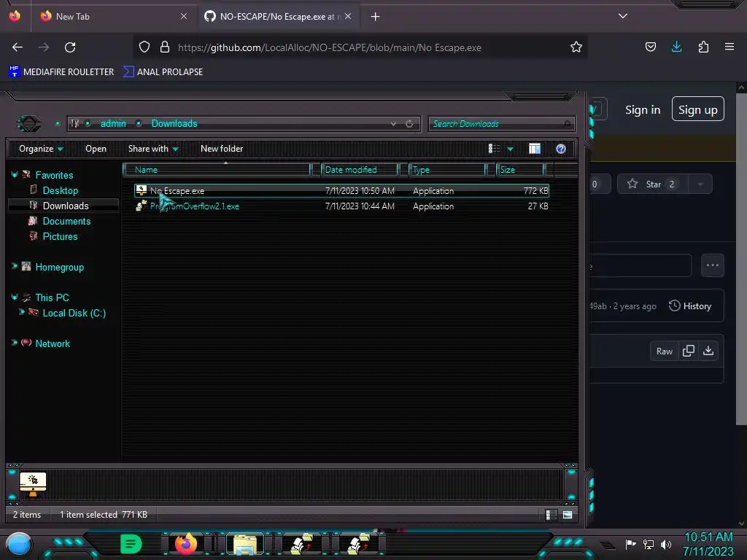Click the Search Downloads field
Viewport: 747px width, 560px height.
500,124
